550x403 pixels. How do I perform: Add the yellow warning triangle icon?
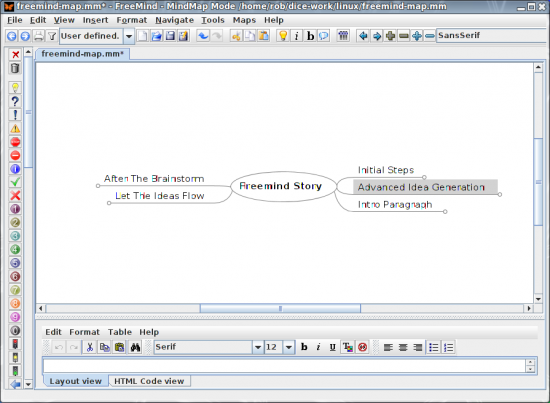(x=15, y=128)
